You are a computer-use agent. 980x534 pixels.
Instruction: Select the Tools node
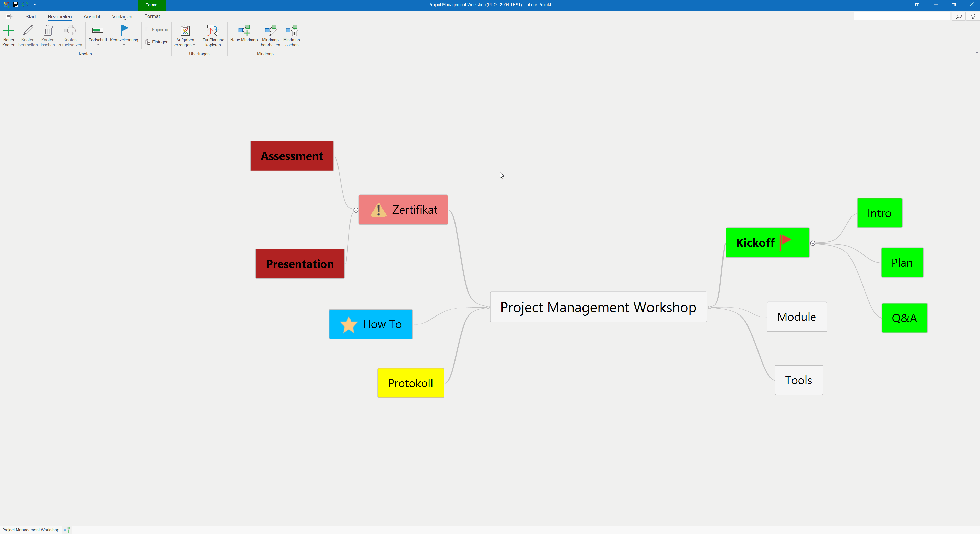[799, 380]
